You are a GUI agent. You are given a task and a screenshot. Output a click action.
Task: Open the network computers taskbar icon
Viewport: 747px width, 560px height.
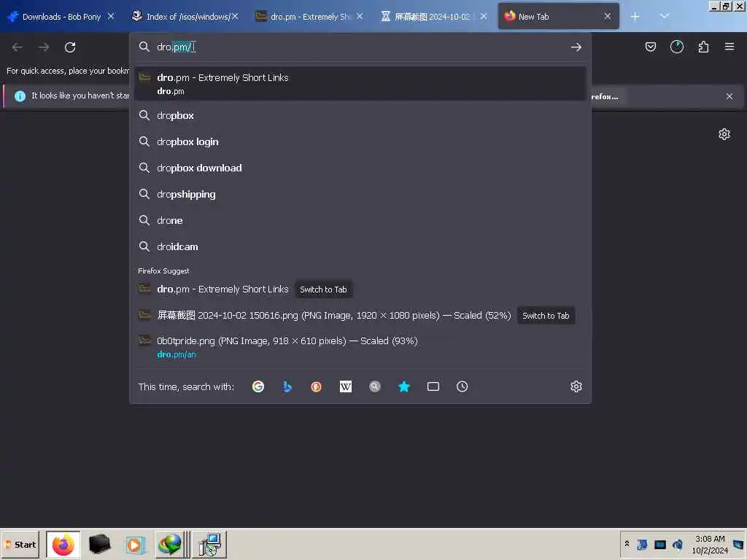pos(209,544)
